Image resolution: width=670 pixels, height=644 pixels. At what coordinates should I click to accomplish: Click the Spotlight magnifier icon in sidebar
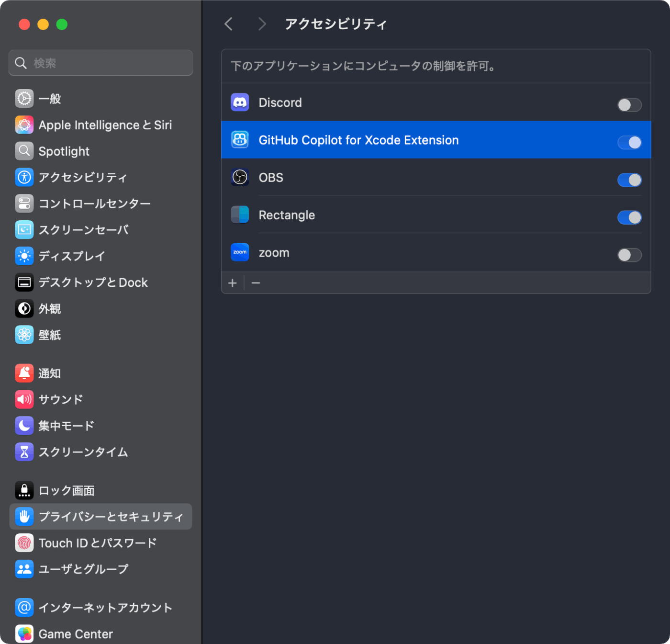24,151
